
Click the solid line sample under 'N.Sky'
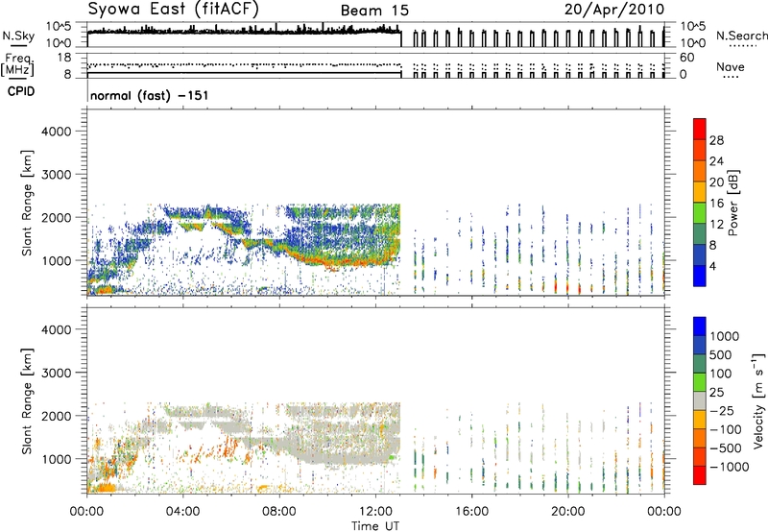(x=18, y=47)
